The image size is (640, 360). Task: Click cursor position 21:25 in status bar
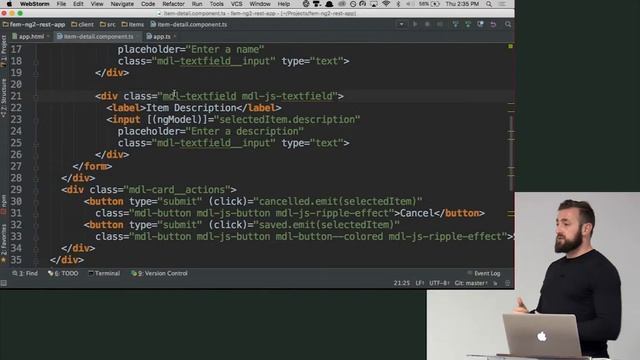(x=402, y=283)
